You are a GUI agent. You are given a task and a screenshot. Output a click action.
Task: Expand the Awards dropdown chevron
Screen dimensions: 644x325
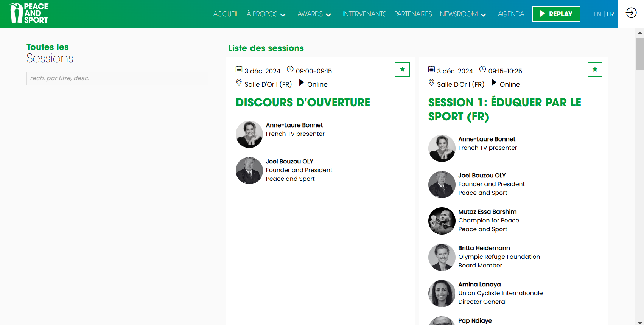[x=328, y=15]
